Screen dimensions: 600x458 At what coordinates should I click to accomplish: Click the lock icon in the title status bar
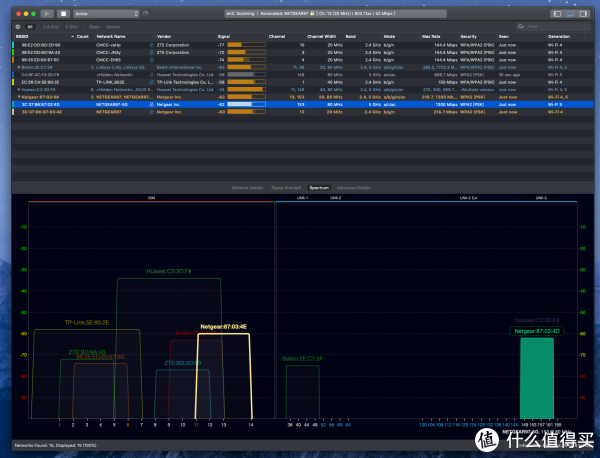pos(312,13)
